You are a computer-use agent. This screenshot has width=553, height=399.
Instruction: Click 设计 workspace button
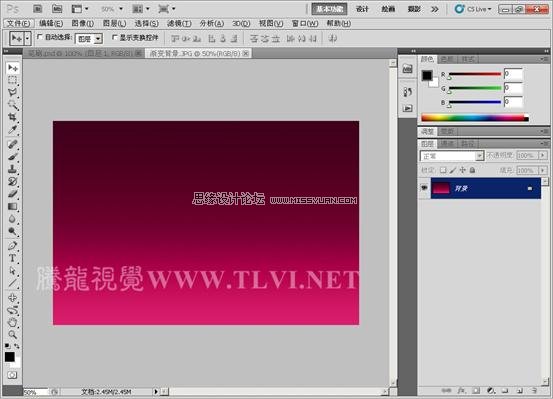[362, 9]
